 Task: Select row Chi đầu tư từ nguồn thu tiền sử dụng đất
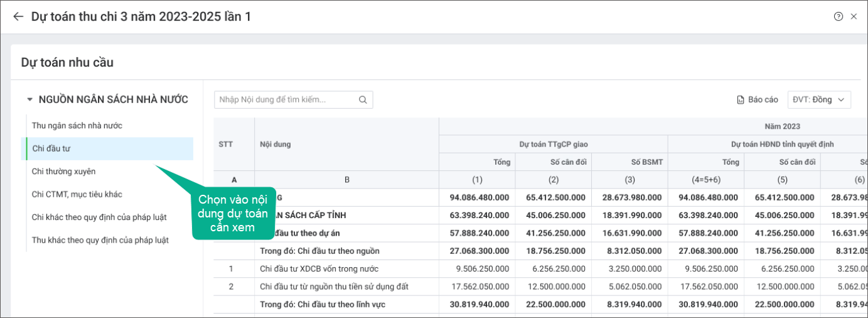click(334, 287)
